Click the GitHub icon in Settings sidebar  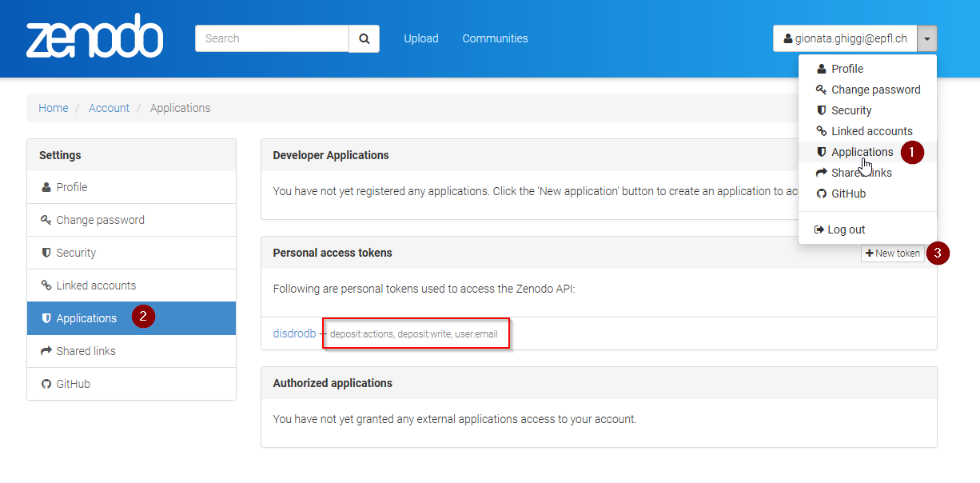(46, 384)
